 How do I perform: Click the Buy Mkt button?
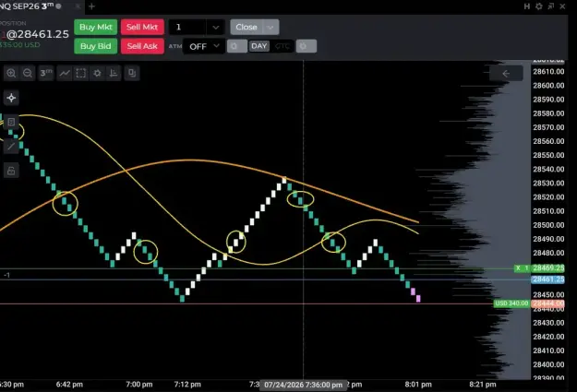(96, 28)
